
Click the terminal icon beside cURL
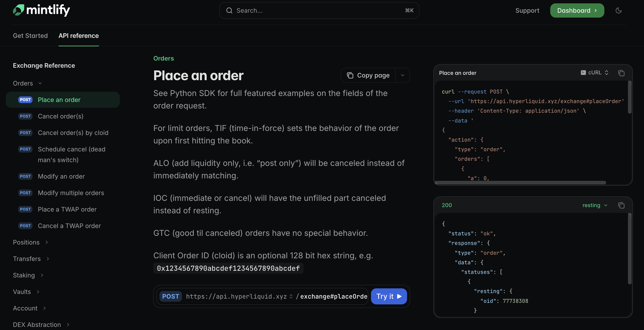[x=583, y=73]
